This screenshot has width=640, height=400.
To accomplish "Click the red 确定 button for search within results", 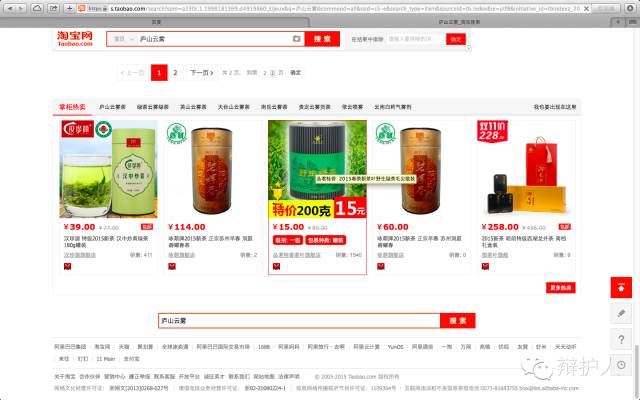I will pyautogui.click(x=456, y=39).
